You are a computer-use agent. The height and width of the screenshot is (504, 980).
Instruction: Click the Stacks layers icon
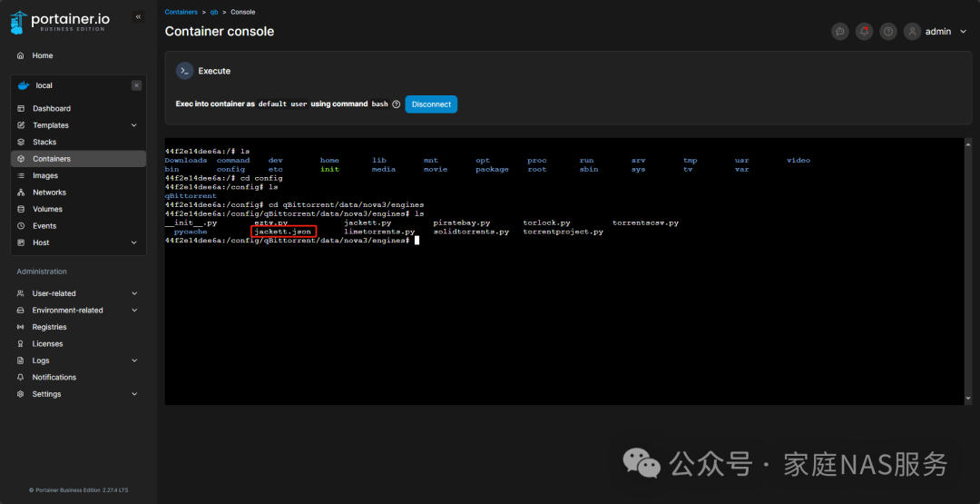coord(21,142)
